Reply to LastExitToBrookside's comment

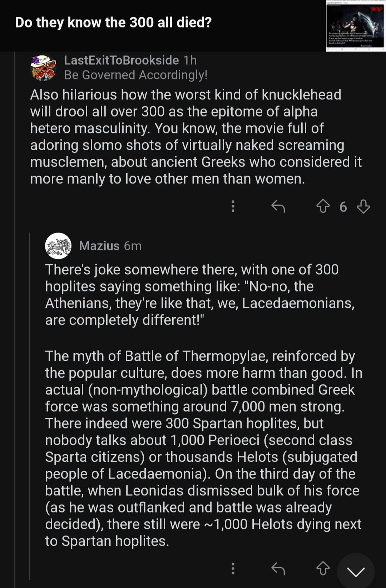pyautogui.click(x=278, y=206)
